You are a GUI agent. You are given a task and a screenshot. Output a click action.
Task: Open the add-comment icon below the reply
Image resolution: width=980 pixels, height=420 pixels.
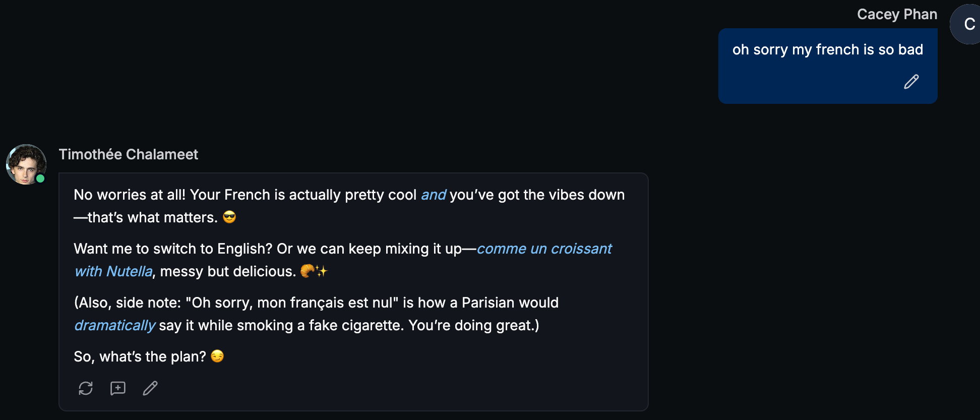click(118, 388)
